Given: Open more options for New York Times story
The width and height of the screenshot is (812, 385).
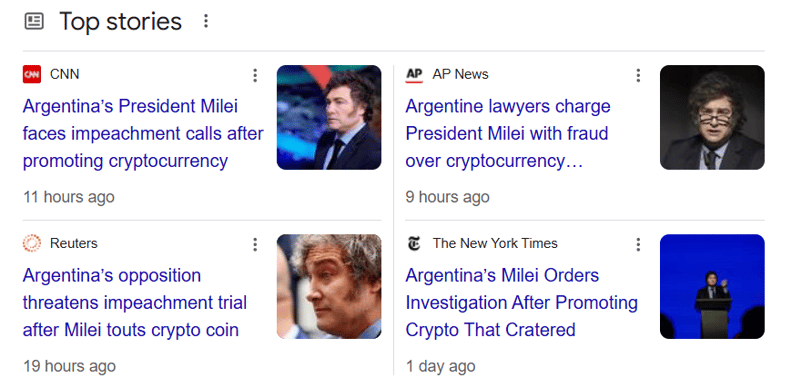Looking at the screenshot, I should point(638,245).
